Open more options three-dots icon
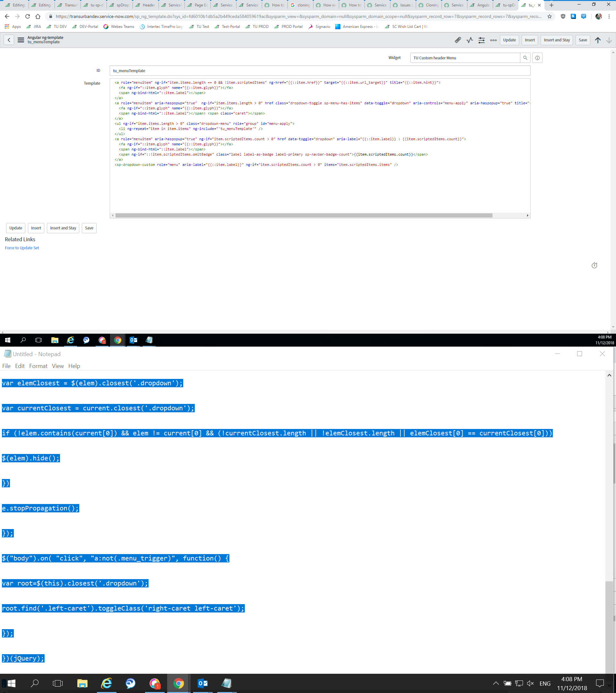 click(493, 40)
